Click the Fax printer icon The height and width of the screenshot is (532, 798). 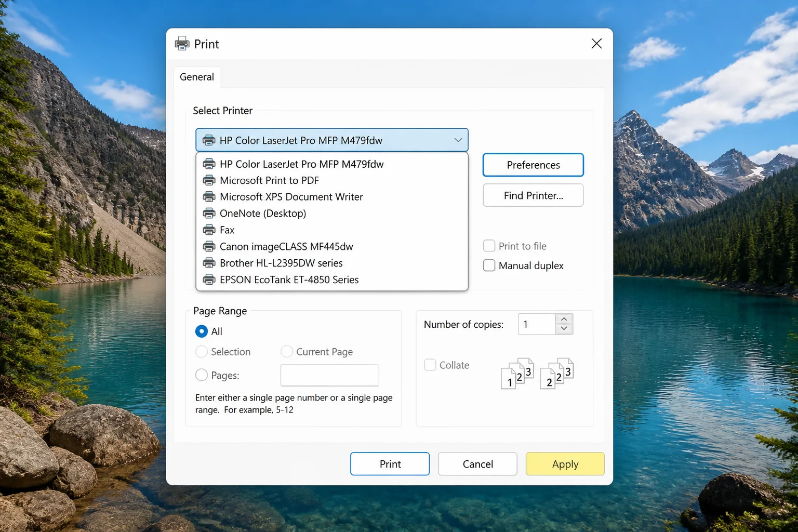point(209,230)
